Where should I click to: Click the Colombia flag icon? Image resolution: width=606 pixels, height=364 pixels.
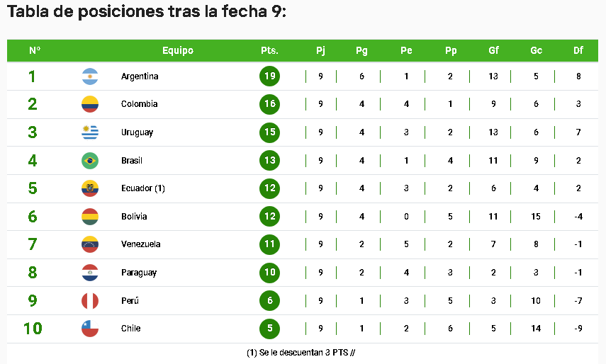(90, 104)
